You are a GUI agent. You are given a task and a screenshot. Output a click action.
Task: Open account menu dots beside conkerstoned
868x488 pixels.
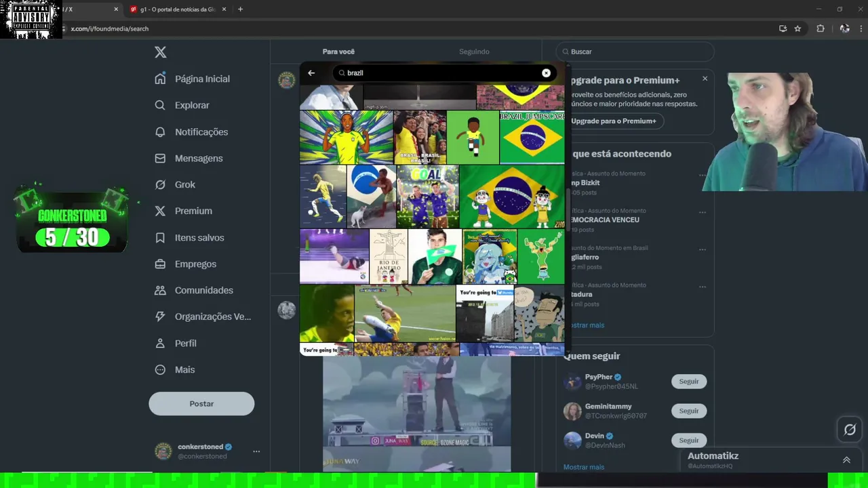pyautogui.click(x=256, y=451)
